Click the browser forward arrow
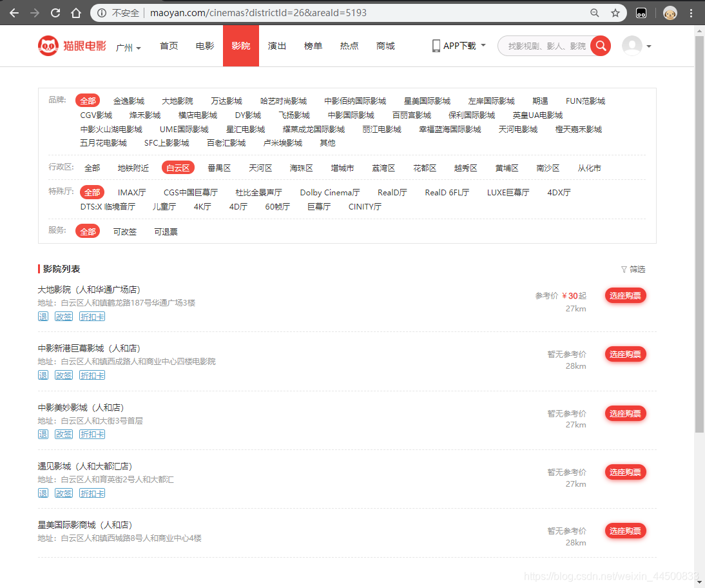This screenshot has width=705, height=588. [35, 13]
